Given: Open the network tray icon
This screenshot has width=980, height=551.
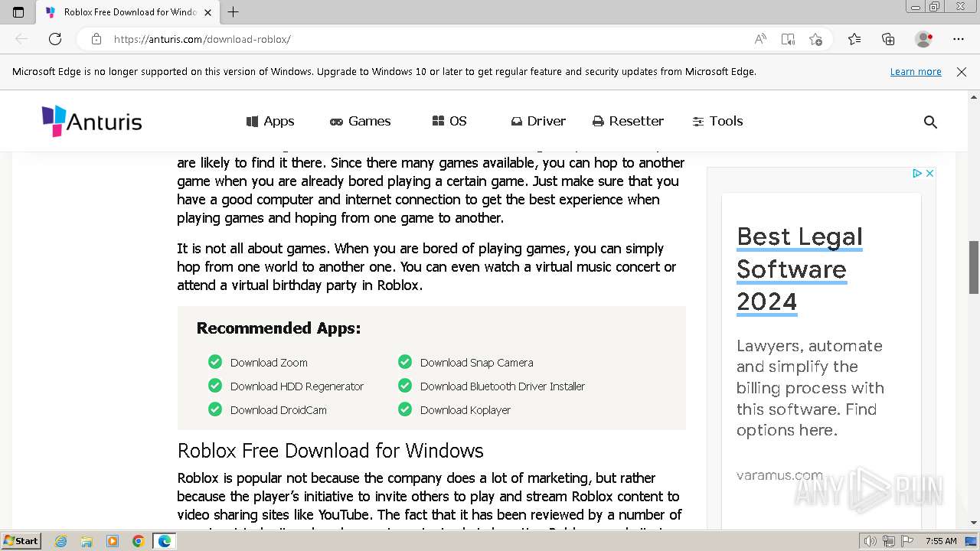Looking at the screenshot, I should tap(888, 541).
